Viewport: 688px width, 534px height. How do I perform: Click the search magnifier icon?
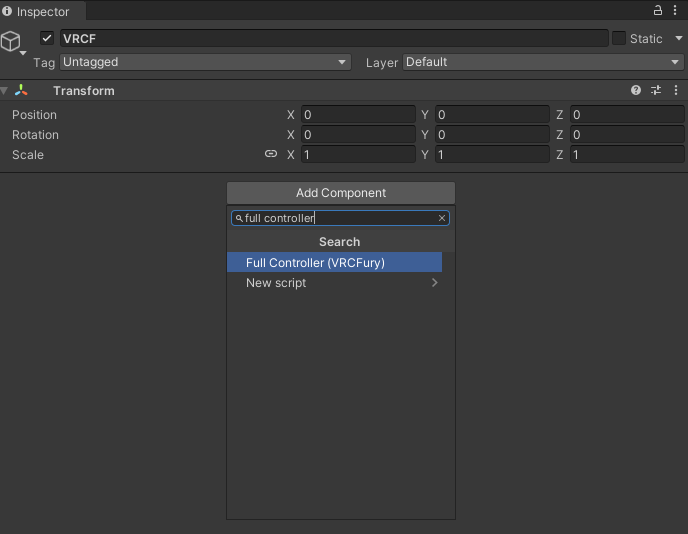pos(239,218)
